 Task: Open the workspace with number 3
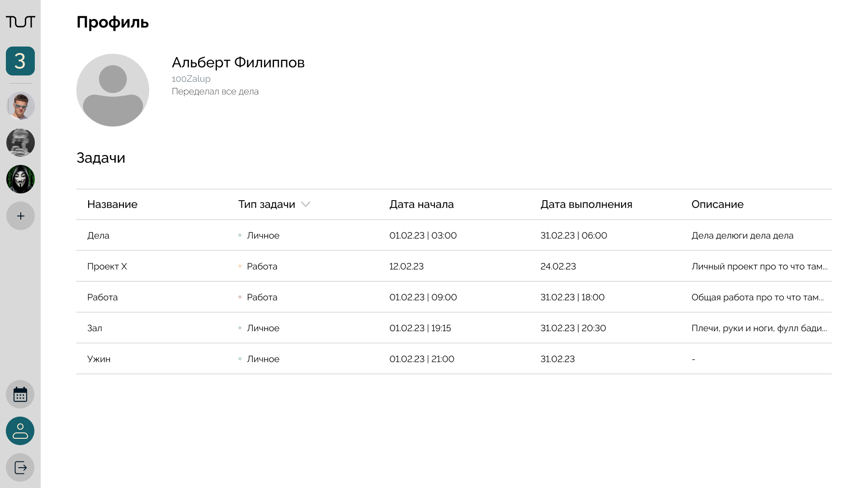click(x=20, y=61)
